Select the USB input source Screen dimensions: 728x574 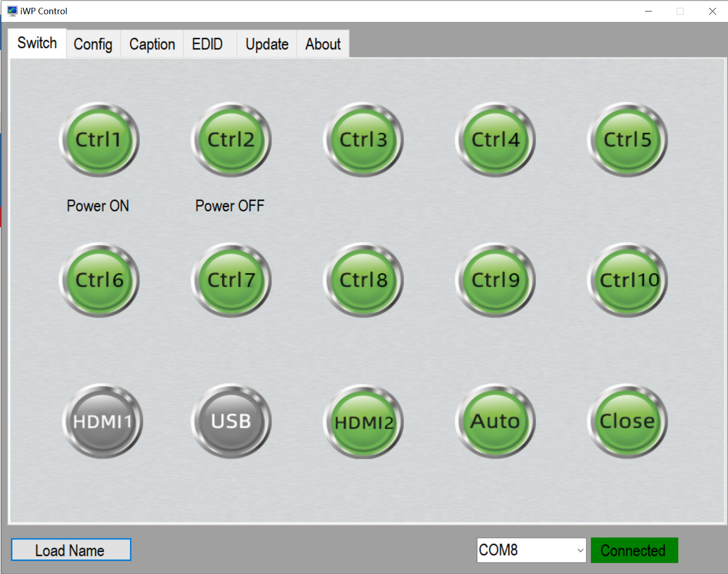pyautogui.click(x=231, y=421)
